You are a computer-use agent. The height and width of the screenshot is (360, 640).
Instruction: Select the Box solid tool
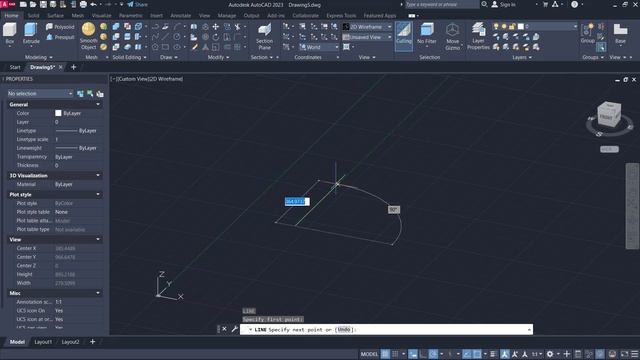9,33
